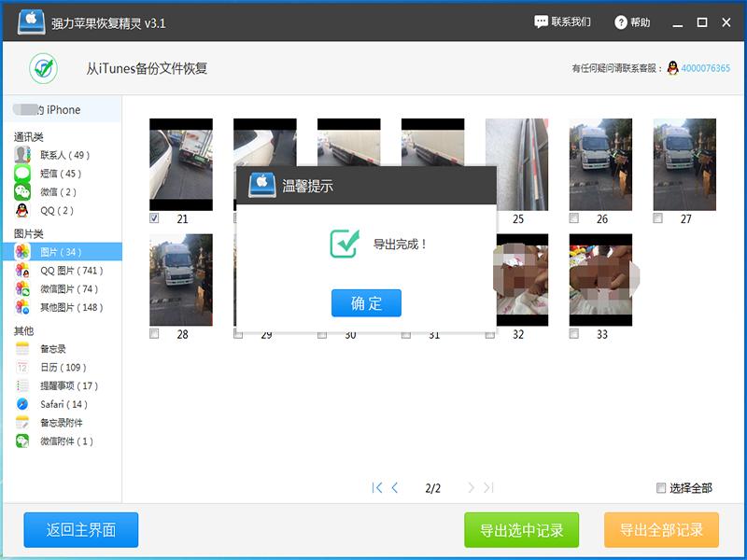The width and height of the screenshot is (747, 560).
Task: Open the 联系我们 contact menu item
Action: click(x=564, y=21)
